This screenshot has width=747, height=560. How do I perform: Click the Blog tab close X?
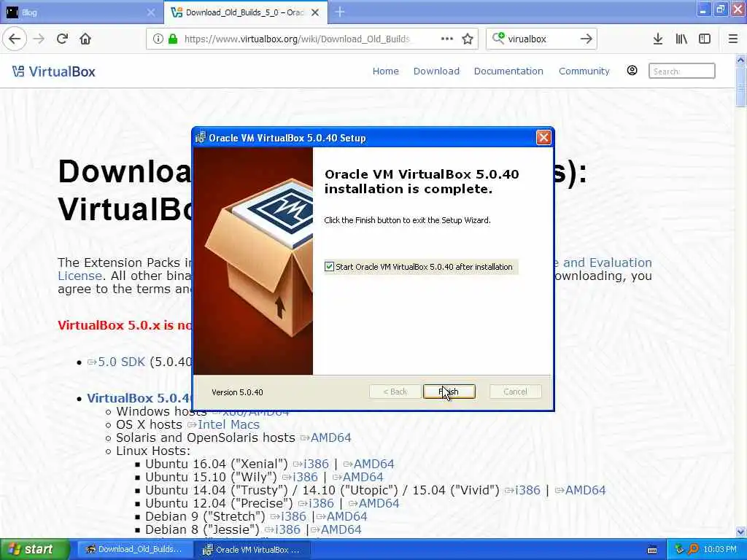[150, 12]
